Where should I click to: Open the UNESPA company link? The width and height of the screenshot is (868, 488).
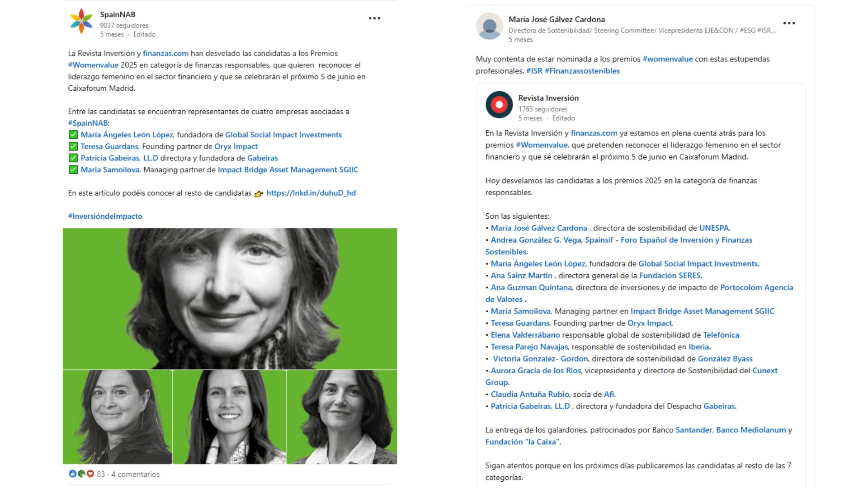(x=714, y=228)
